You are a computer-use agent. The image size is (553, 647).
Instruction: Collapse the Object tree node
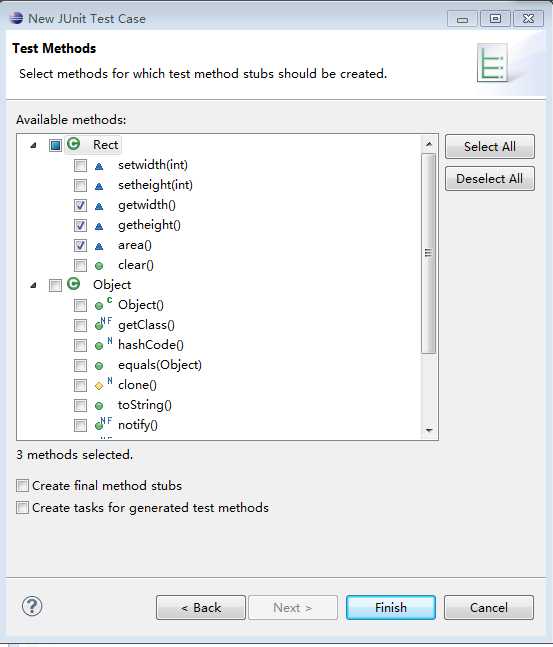[x=33, y=285]
